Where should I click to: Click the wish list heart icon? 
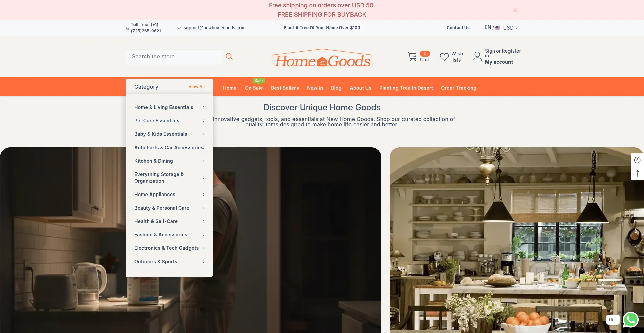point(444,57)
